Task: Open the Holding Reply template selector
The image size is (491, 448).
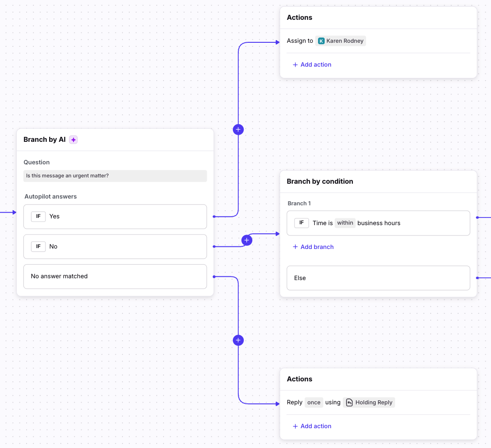Action: point(369,403)
